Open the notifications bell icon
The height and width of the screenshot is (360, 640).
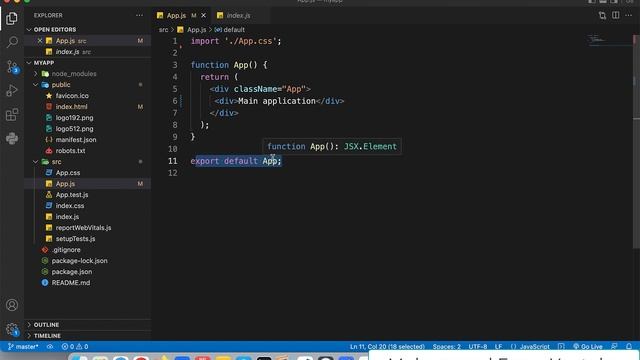coord(629,347)
